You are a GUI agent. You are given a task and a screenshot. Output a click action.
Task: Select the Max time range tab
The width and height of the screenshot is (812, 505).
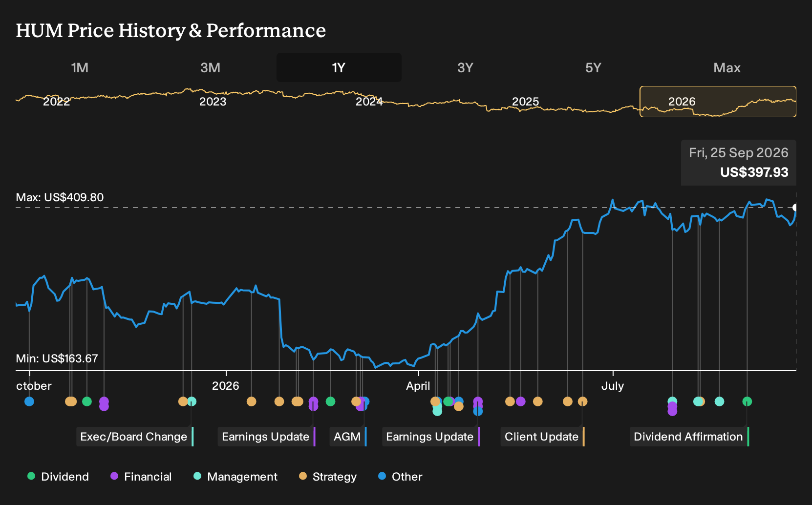(727, 67)
